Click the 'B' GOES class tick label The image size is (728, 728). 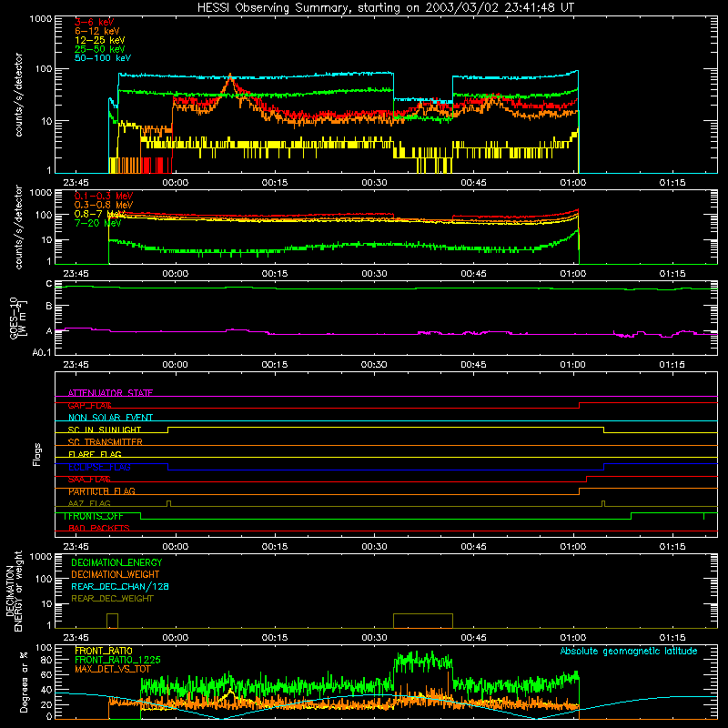pyautogui.click(x=49, y=307)
